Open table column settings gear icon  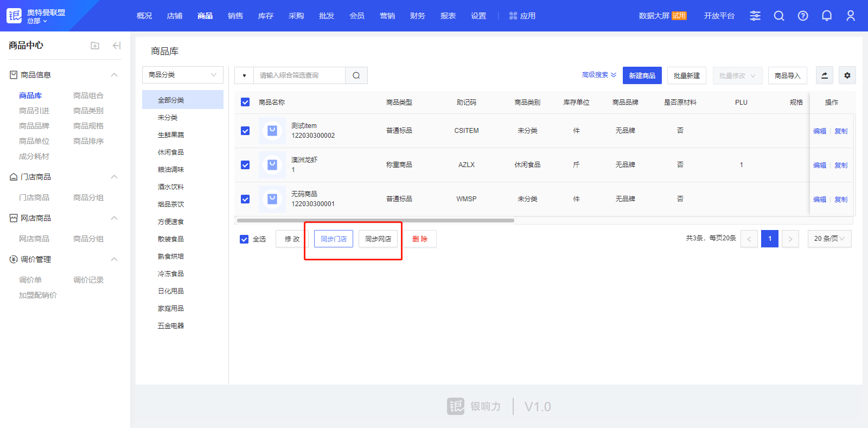click(847, 75)
